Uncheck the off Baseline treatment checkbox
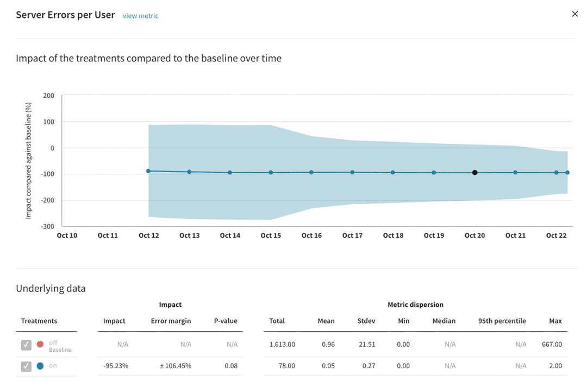Image resolution: width=587 pixels, height=392 pixels. coord(26,345)
